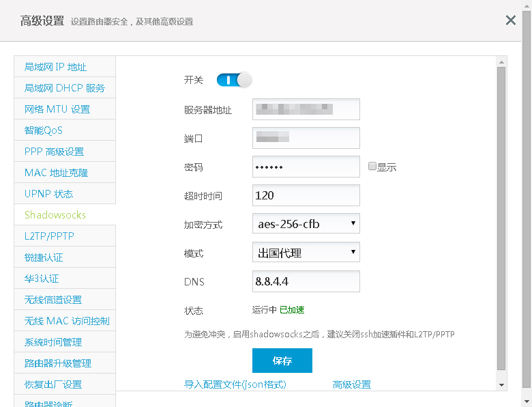Open the 高级设置 link beside the import link
This screenshot has width=532, height=407.
point(352,384)
